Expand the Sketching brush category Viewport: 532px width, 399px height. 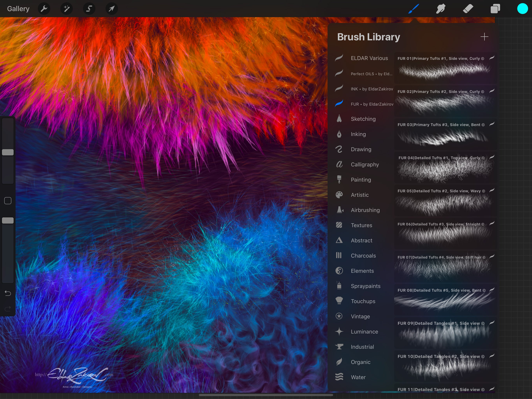[x=363, y=119]
